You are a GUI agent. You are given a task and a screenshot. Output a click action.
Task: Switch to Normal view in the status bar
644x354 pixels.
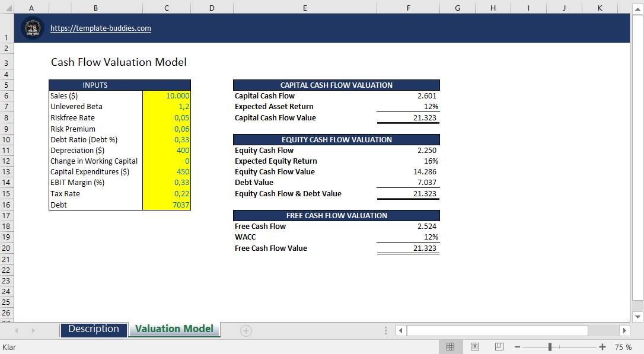point(451,346)
